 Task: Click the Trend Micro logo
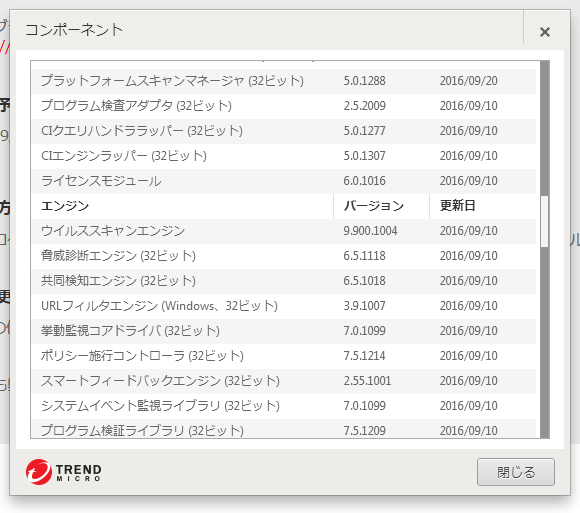(64, 472)
